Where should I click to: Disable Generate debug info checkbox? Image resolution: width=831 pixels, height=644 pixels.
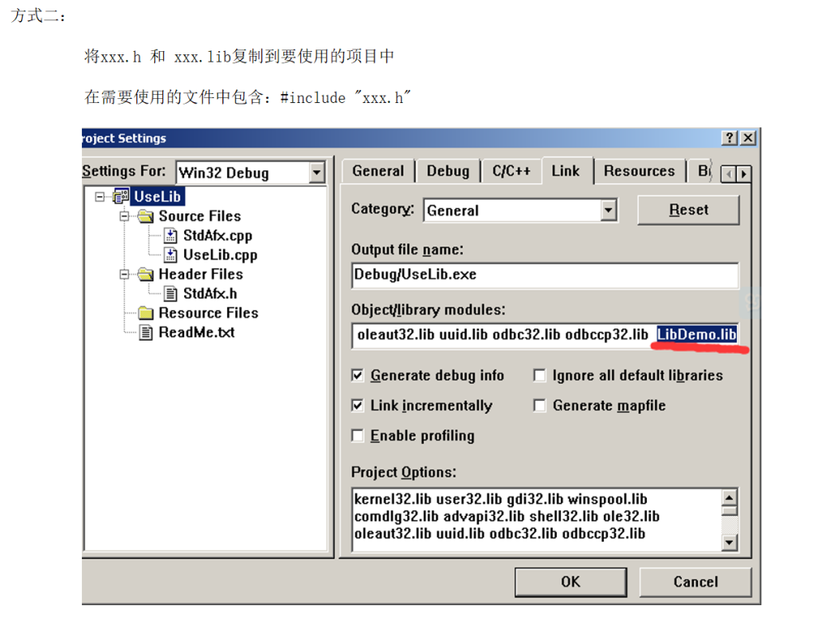358,376
